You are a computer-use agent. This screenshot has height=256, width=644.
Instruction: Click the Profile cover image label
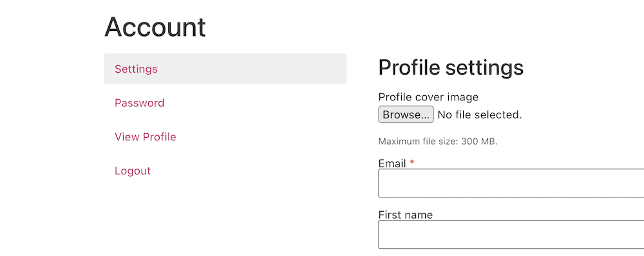[428, 97]
